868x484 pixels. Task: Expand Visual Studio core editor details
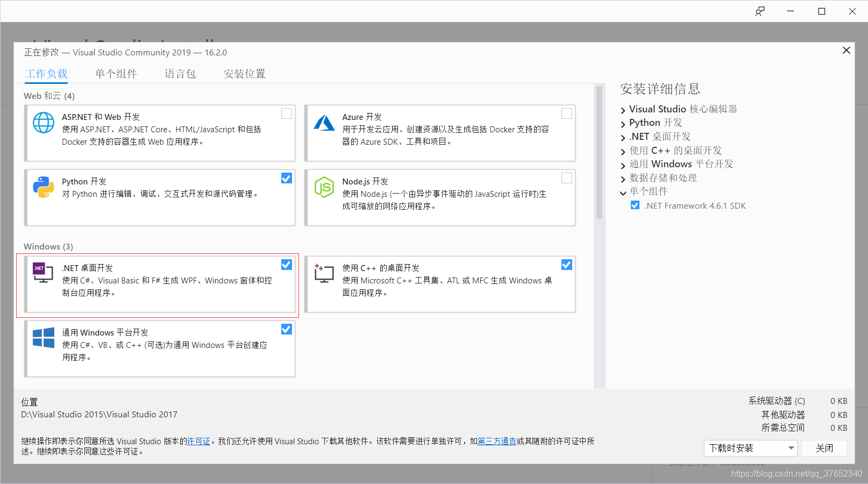pos(623,110)
